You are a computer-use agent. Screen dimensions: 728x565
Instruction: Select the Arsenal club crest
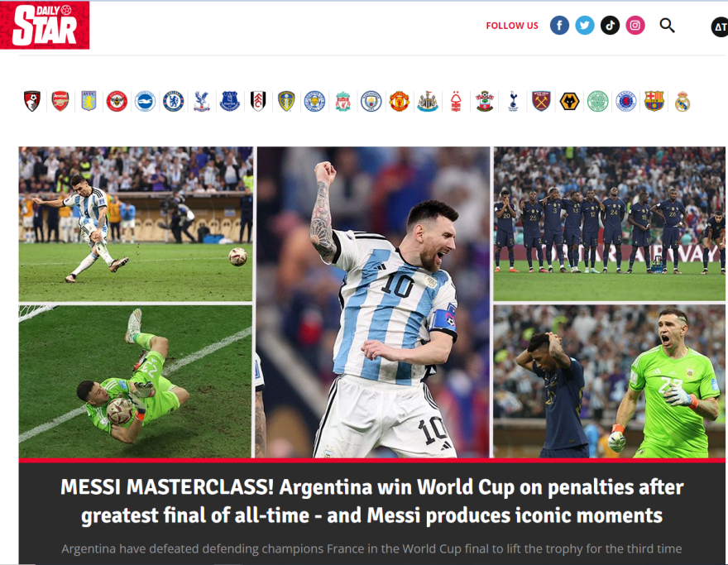pyautogui.click(x=60, y=101)
